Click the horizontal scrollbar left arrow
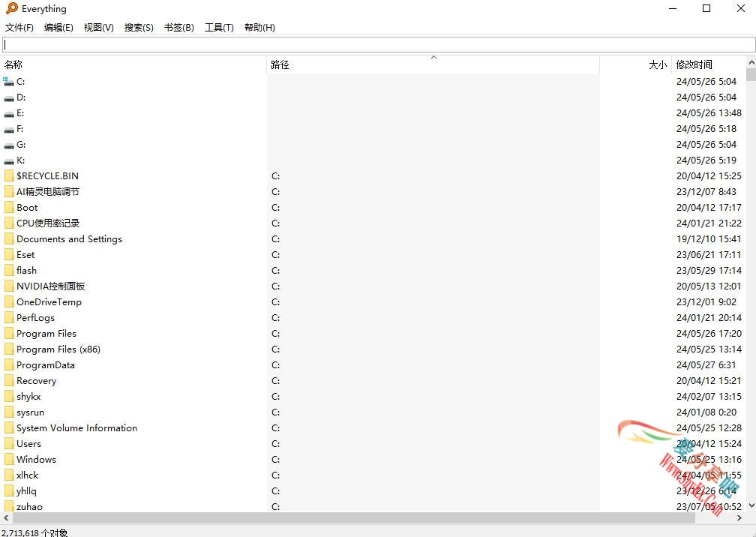Screen dimensions: 756x537 (x=6, y=517)
